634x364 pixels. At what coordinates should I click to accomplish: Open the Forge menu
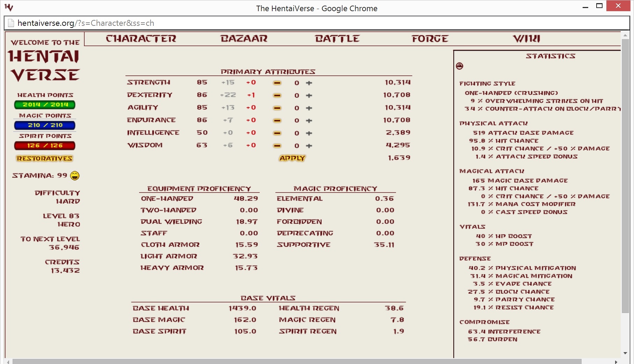(x=430, y=39)
